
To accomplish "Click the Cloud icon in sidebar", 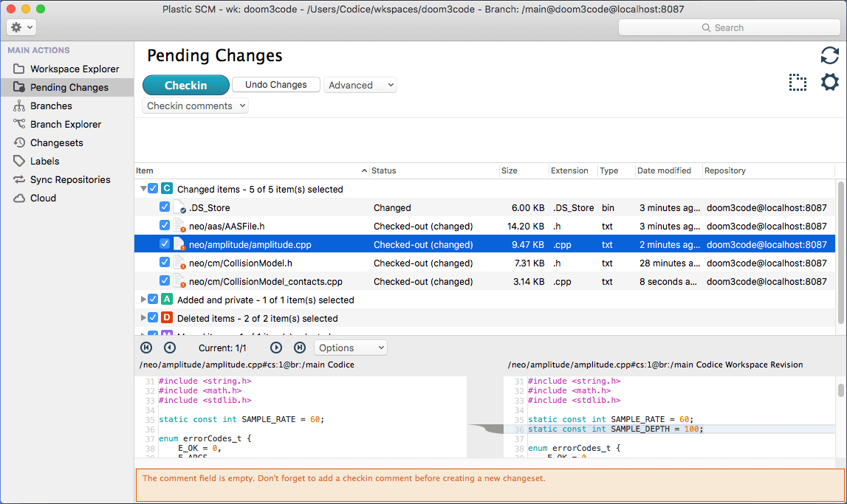I will (x=19, y=198).
